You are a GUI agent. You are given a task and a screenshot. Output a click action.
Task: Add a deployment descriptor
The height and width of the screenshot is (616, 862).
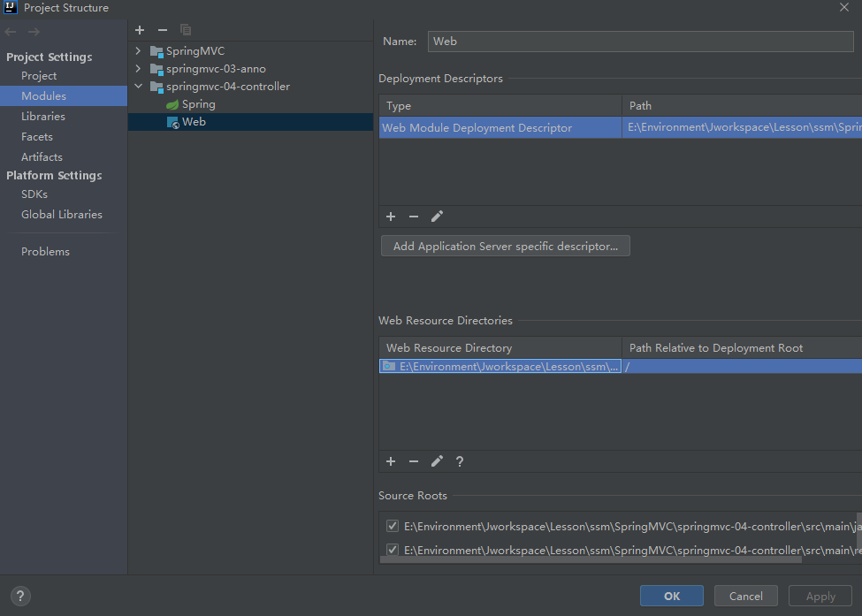coord(391,217)
